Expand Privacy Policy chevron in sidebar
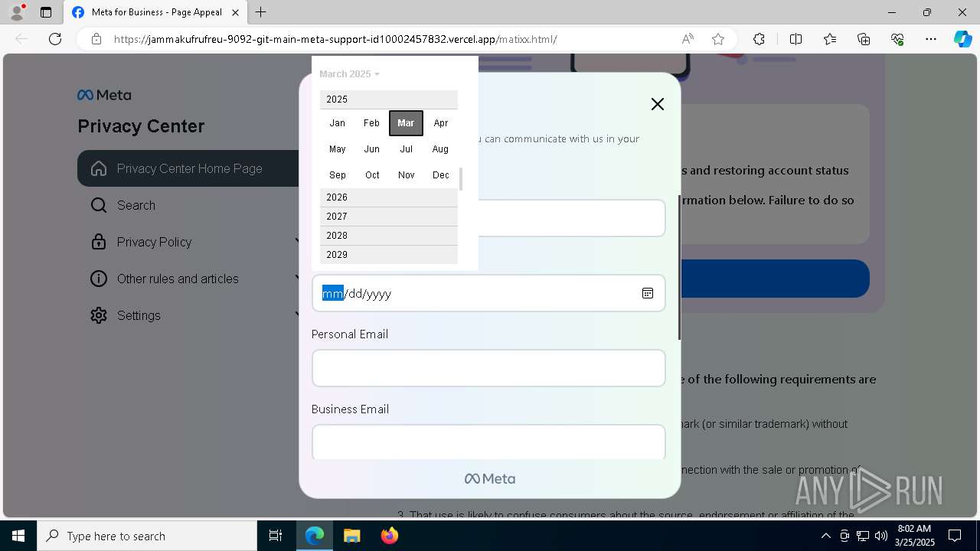The height and width of the screenshot is (551, 980). point(297,242)
